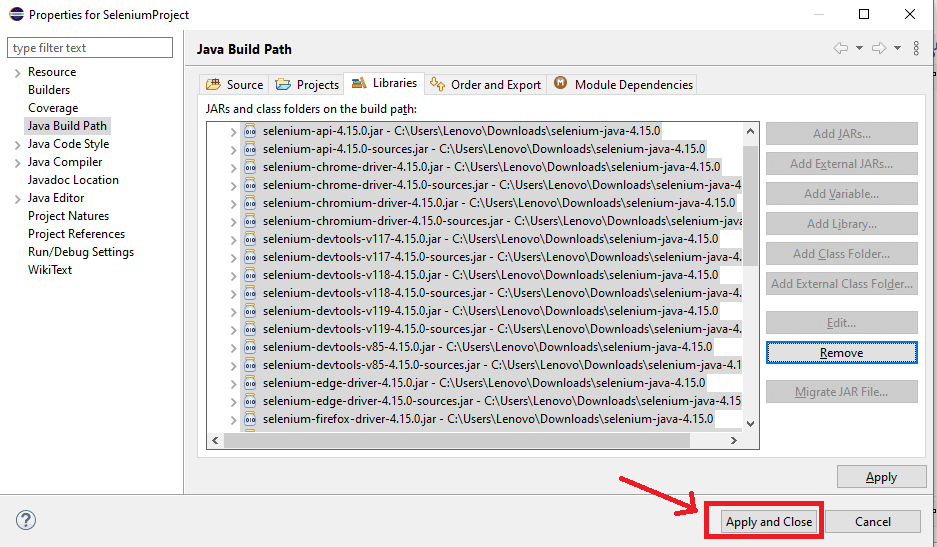937x547 pixels.
Task: Click jar icon of selenium-chrome-driver-4.15.0-sources.jar
Action: coord(250,185)
